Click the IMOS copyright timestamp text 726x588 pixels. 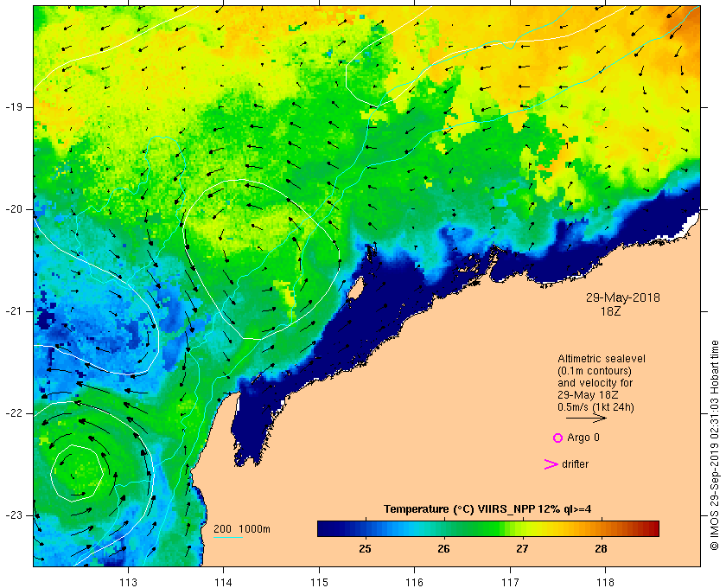[x=715, y=445]
